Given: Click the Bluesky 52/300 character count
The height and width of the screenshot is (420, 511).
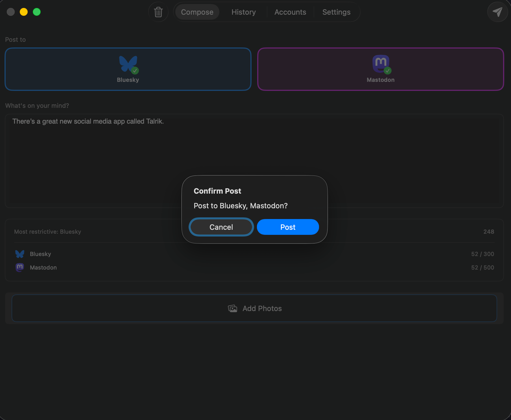Looking at the screenshot, I should 482,254.
